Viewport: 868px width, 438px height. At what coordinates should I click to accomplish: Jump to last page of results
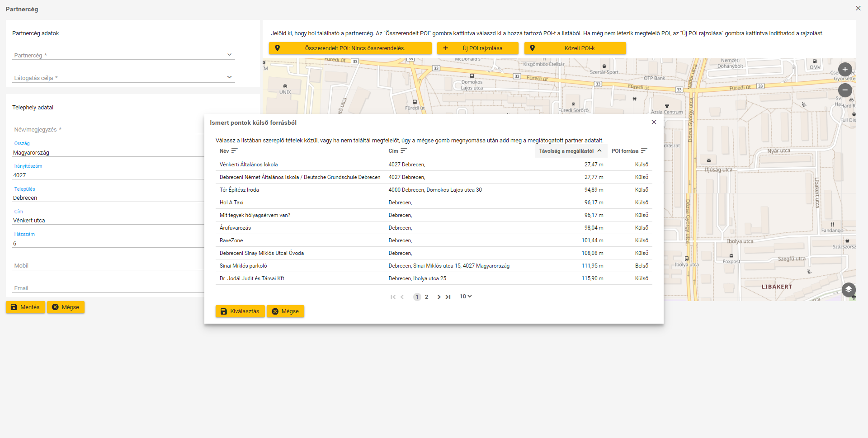click(x=448, y=297)
